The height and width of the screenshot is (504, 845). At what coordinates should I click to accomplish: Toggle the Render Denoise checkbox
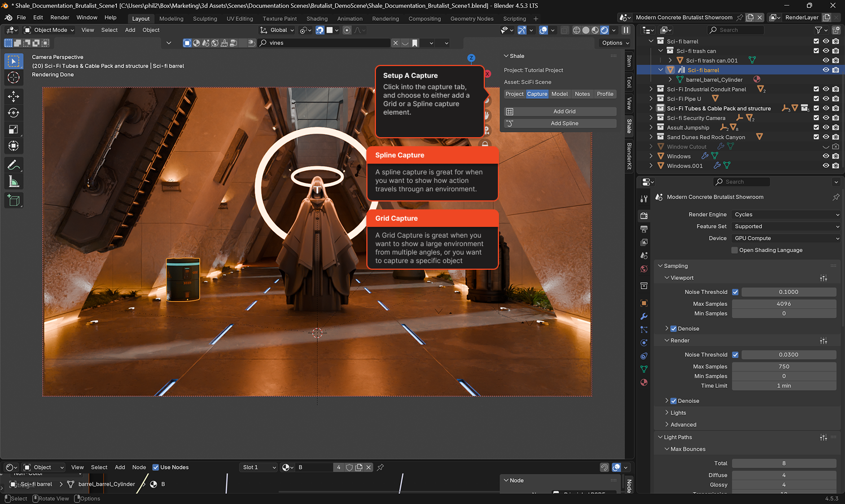pos(673,401)
